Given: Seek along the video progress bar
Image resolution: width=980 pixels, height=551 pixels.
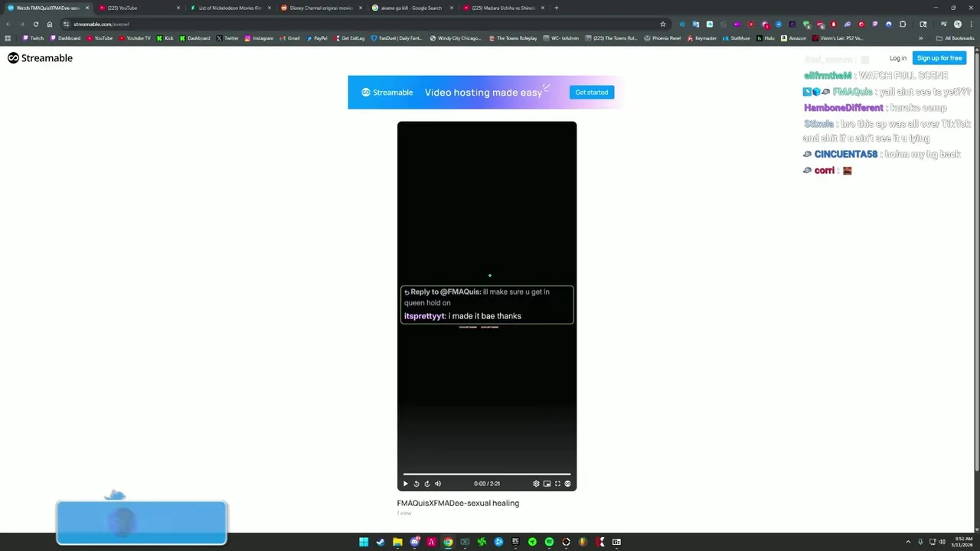Looking at the screenshot, I should [x=487, y=474].
